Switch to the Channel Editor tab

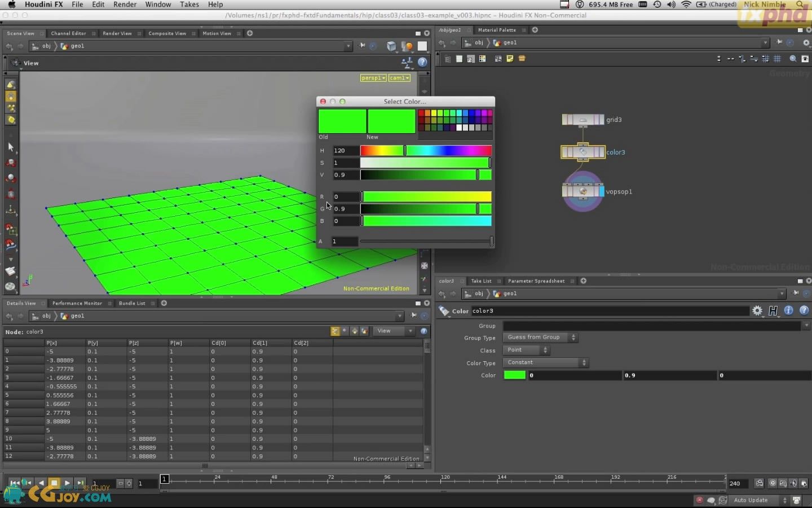[68, 33]
